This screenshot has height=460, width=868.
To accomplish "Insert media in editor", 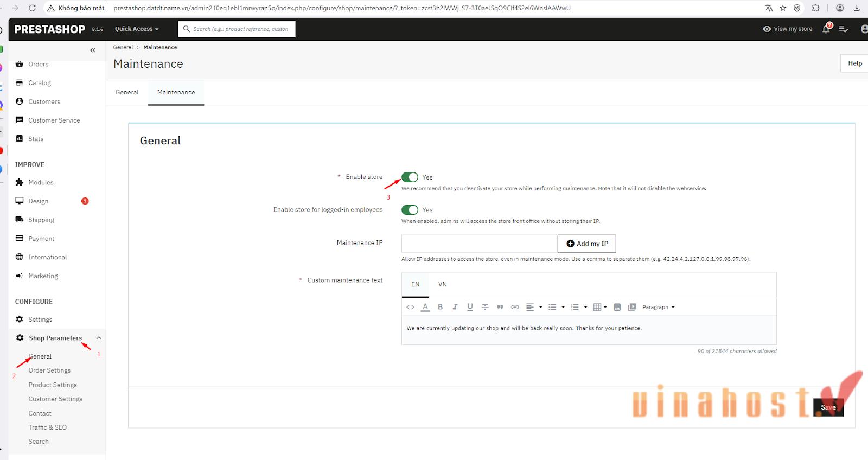I will point(632,307).
